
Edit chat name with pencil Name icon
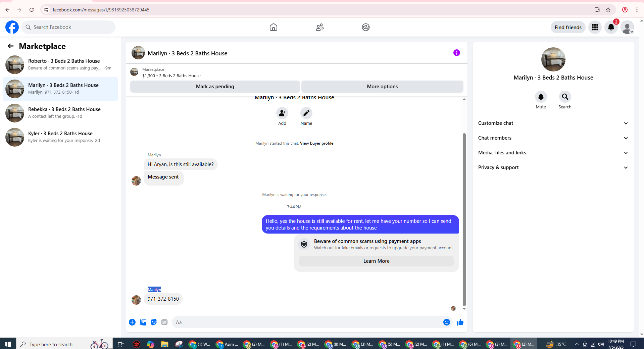tap(306, 113)
